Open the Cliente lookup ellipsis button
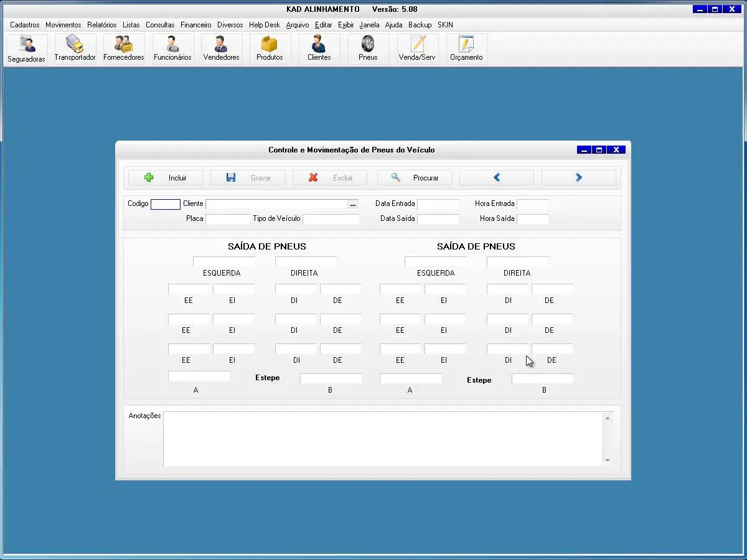The width and height of the screenshot is (747, 560). pos(353,204)
